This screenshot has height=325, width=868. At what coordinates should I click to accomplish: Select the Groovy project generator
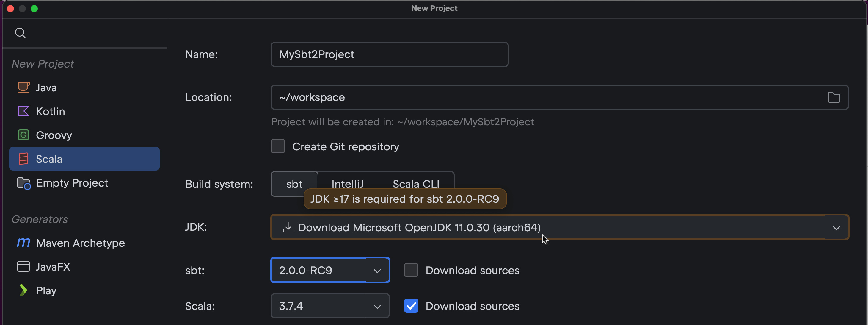[54, 135]
